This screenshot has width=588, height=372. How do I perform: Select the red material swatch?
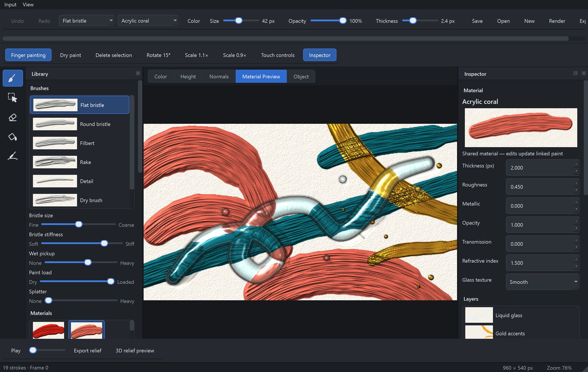point(49,330)
